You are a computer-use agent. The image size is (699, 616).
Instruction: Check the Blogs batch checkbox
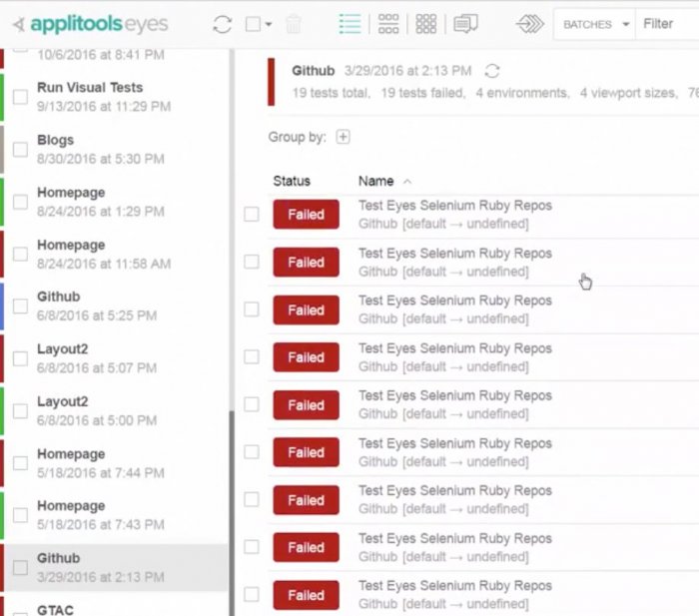pyautogui.click(x=20, y=150)
